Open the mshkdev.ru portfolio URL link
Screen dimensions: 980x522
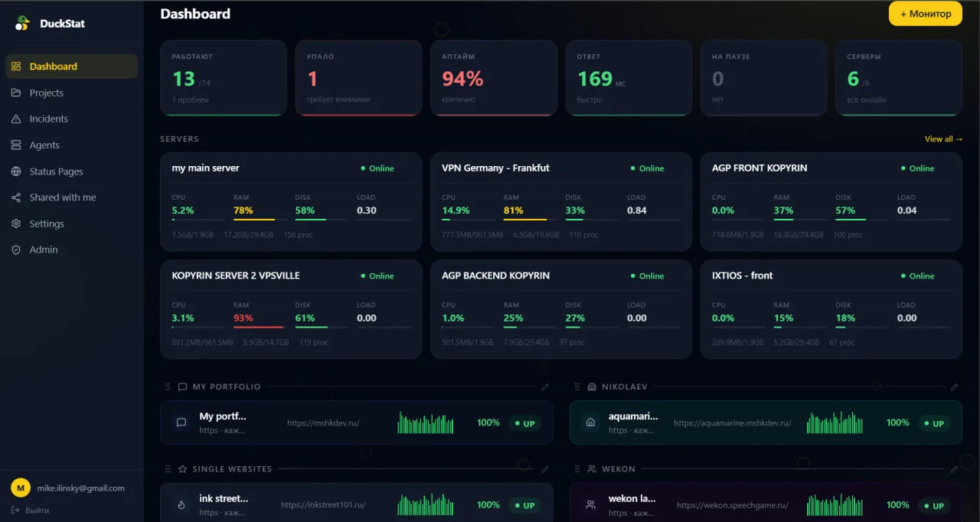323,423
